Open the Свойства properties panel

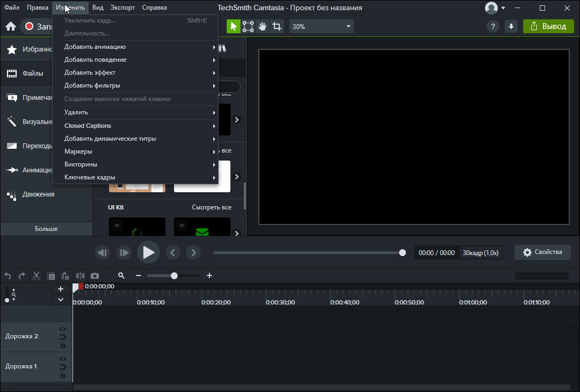pyautogui.click(x=542, y=252)
